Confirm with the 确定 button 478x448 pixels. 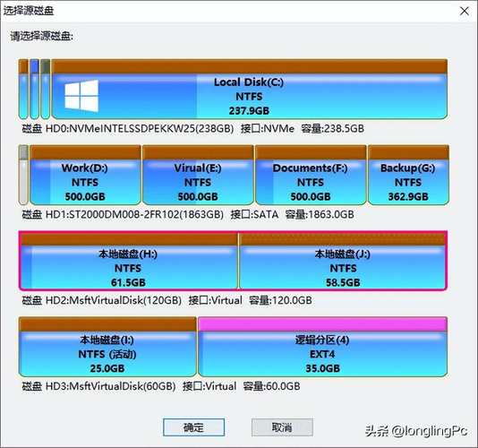(x=194, y=427)
